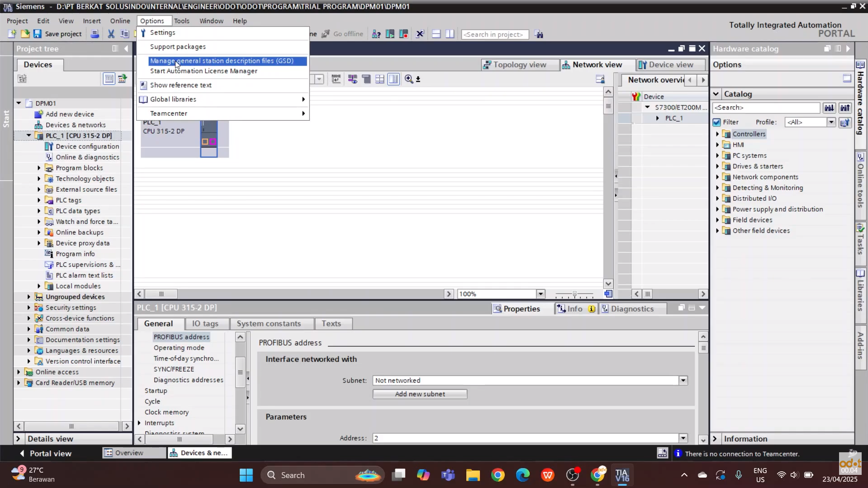868x488 pixels.
Task: Open the catalog Profile dropdown
Action: (x=831, y=123)
